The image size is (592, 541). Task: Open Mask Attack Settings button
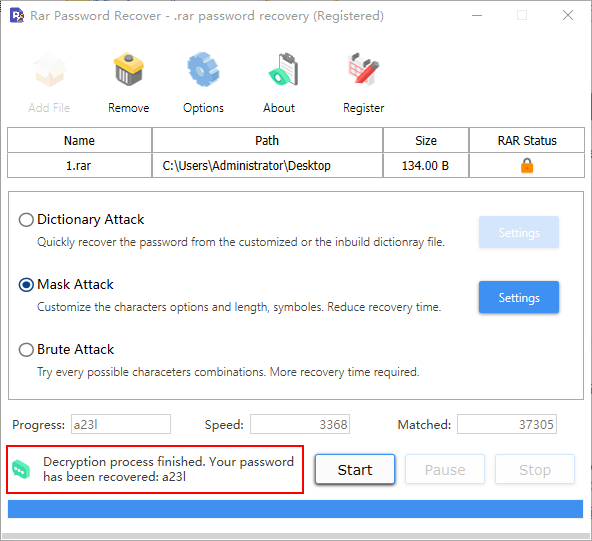[x=519, y=297]
